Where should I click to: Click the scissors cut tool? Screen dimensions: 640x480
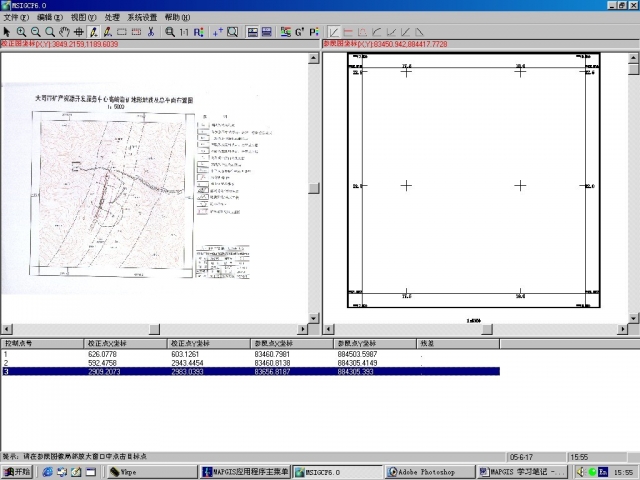pyautogui.click(x=150, y=32)
